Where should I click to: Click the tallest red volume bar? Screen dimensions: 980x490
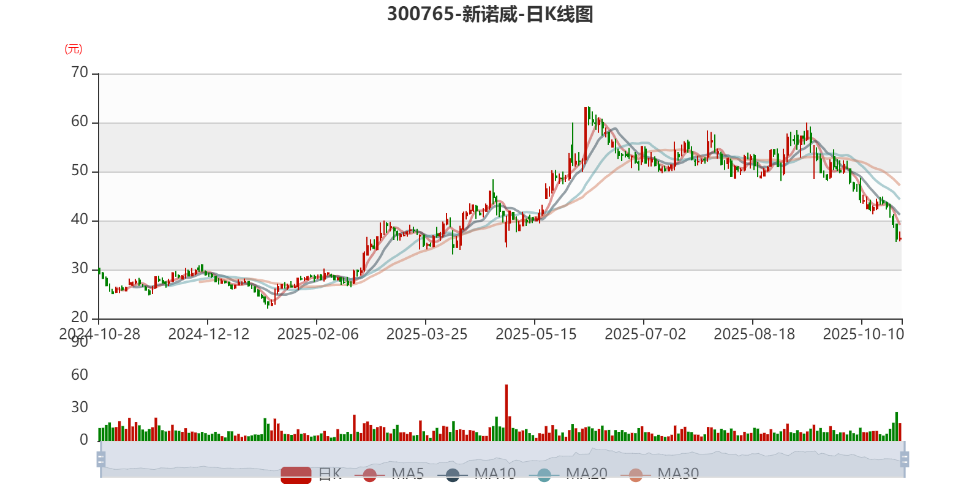(507, 413)
